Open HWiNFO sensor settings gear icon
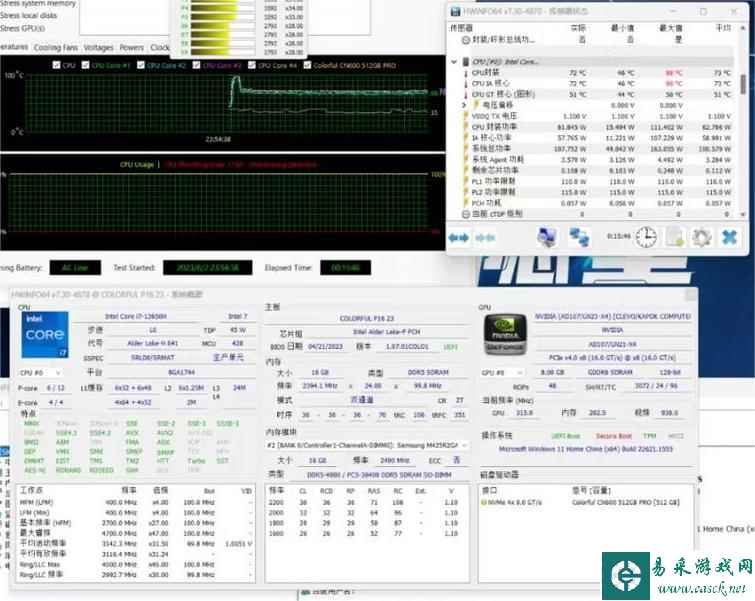This screenshot has width=755, height=601. (702, 237)
